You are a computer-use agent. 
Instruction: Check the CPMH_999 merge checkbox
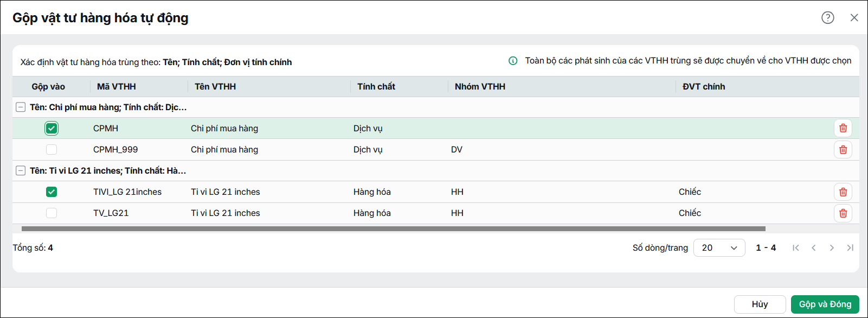click(x=52, y=150)
